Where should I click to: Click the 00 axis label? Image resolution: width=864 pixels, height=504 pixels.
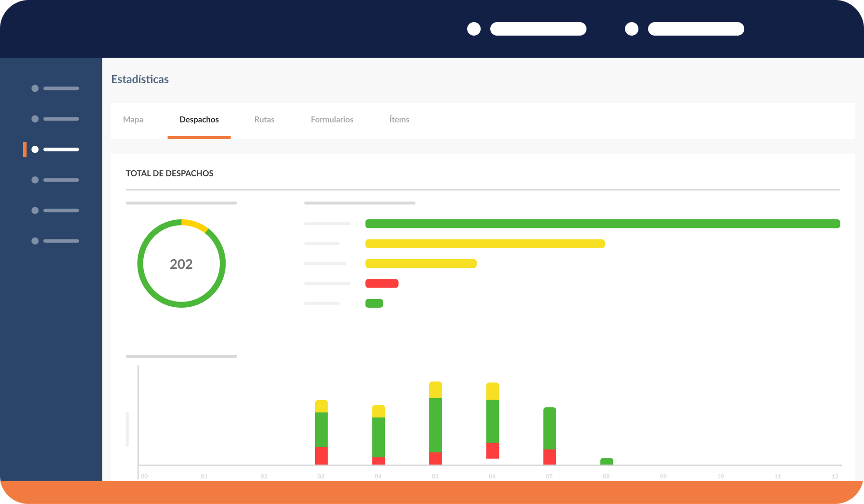[144, 476]
